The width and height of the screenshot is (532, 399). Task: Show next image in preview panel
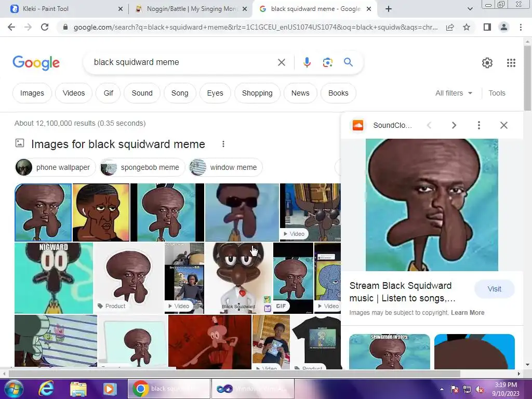click(454, 125)
